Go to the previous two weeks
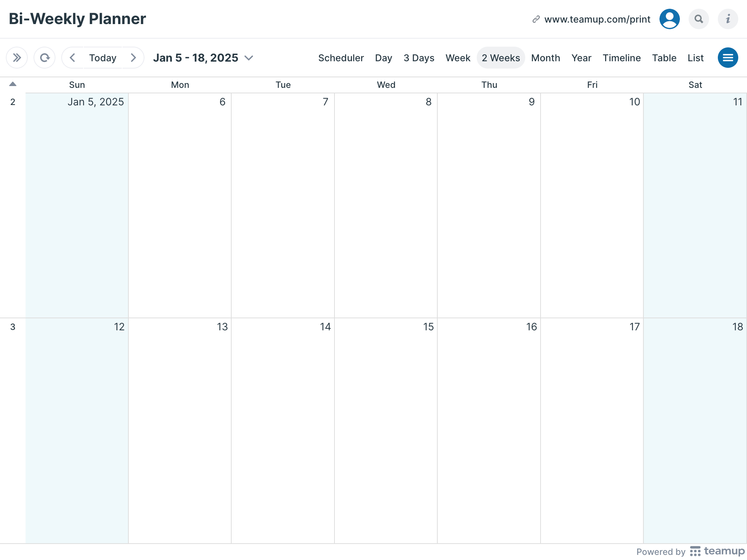This screenshot has height=560, width=747. 73,58
